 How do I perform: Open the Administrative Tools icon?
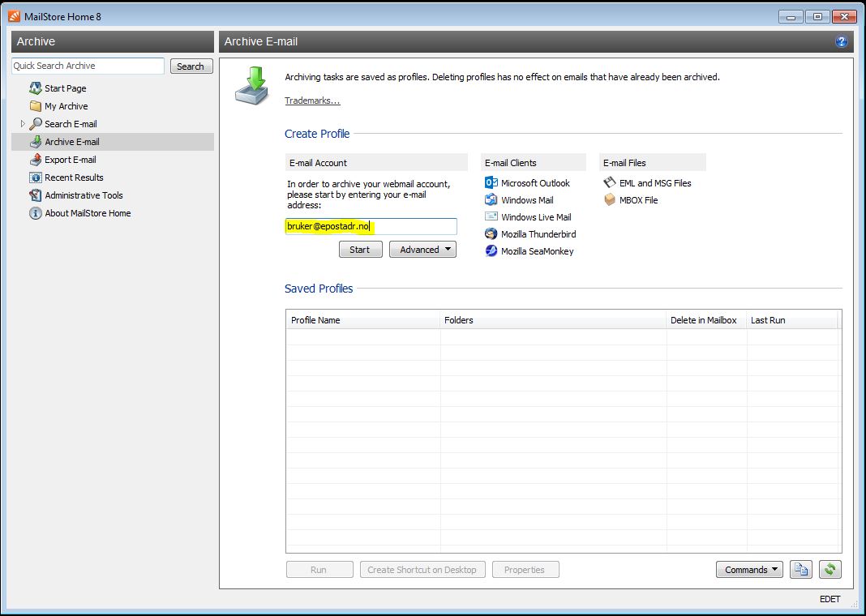click(x=36, y=195)
